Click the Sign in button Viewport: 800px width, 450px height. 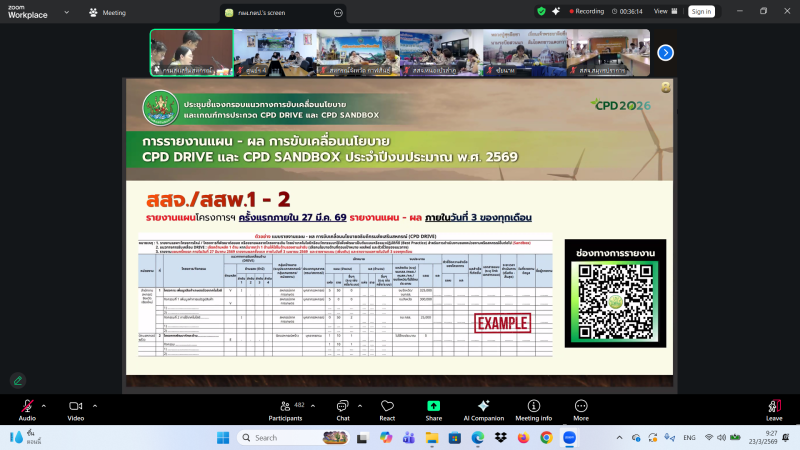[x=701, y=11]
